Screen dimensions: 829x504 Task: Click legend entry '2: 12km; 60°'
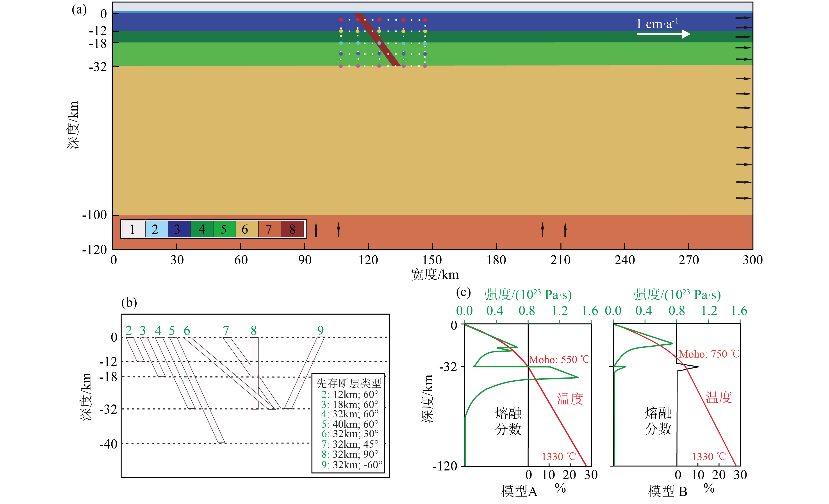pyautogui.click(x=349, y=394)
